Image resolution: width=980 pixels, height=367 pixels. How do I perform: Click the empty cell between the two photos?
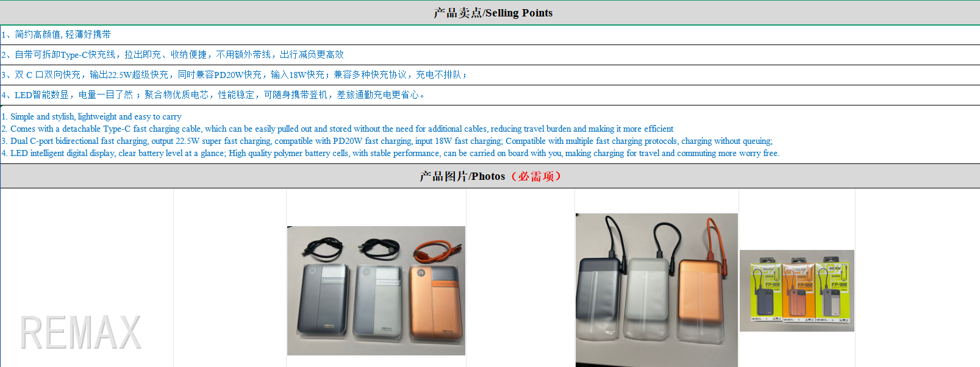coord(520,277)
